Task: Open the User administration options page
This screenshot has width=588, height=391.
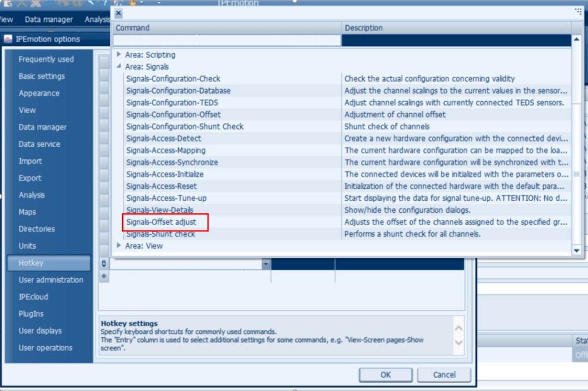Action: pyautogui.click(x=51, y=280)
